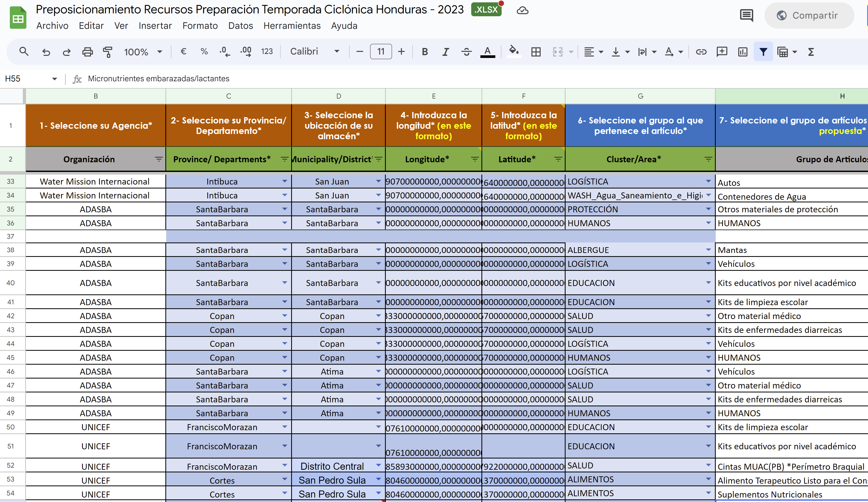Open the Longitude column filter

[x=475, y=159]
